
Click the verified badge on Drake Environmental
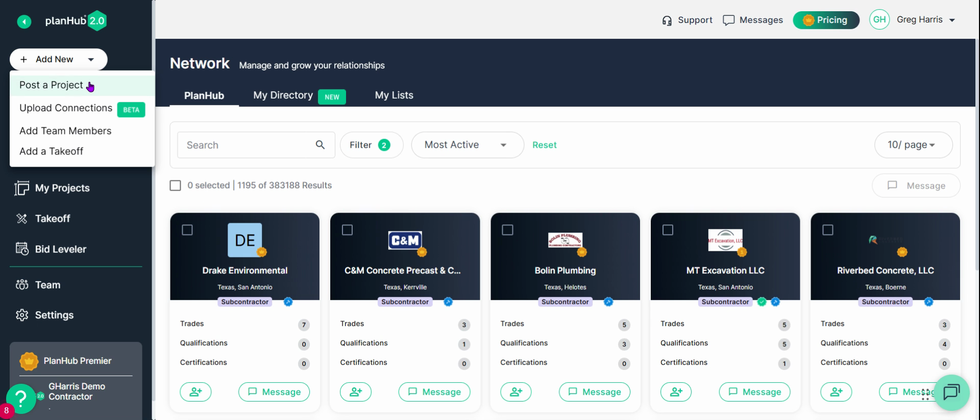[288, 302]
